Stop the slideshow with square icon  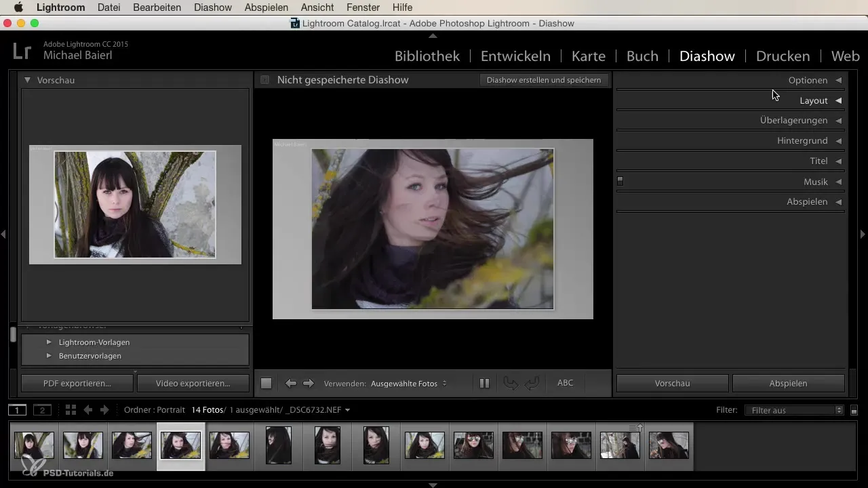coord(267,384)
